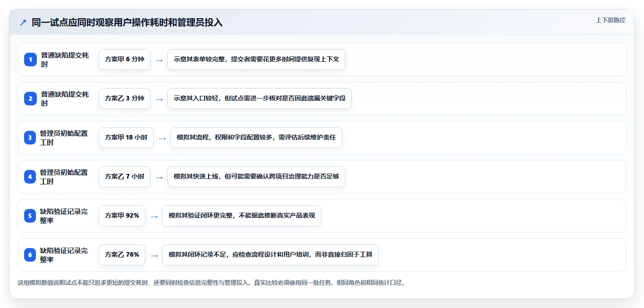Click the step 3 number badge
The image size is (644, 308).
point(30,138)
